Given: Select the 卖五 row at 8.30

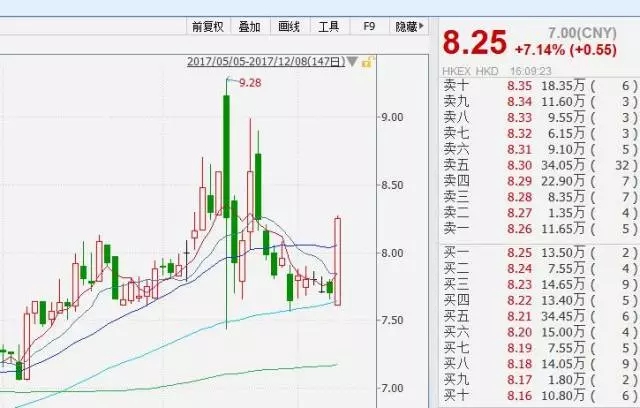Looking at the screenshot, I should (x=540, y=165).
